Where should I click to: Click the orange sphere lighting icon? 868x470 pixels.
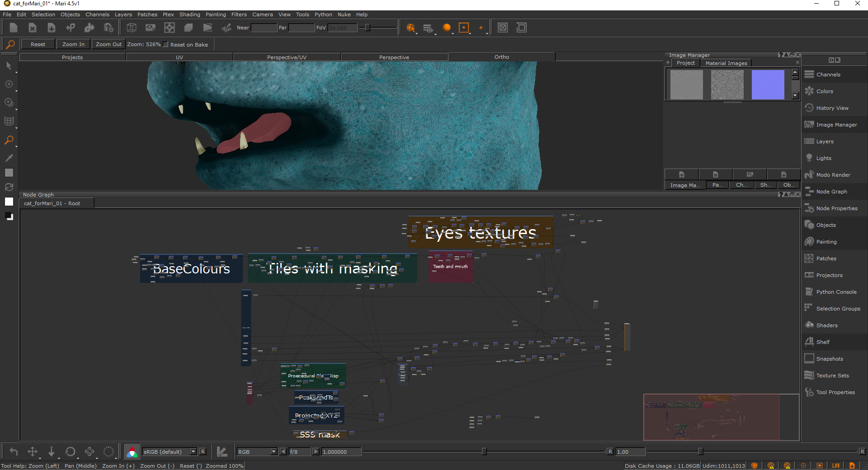[x=447, y=28]
